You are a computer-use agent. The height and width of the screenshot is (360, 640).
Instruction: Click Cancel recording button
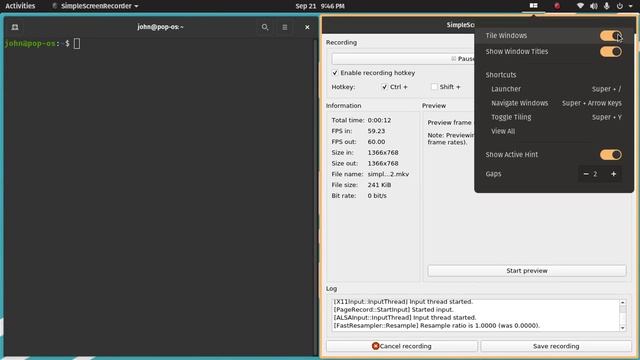(x=402, y=346)
